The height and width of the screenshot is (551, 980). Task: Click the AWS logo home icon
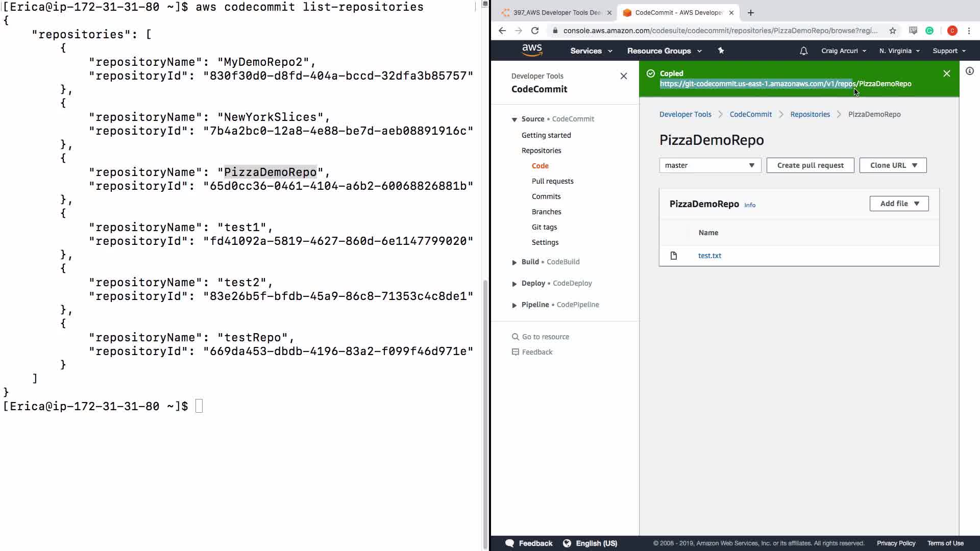pyautogui.click(x=532, y=50)
